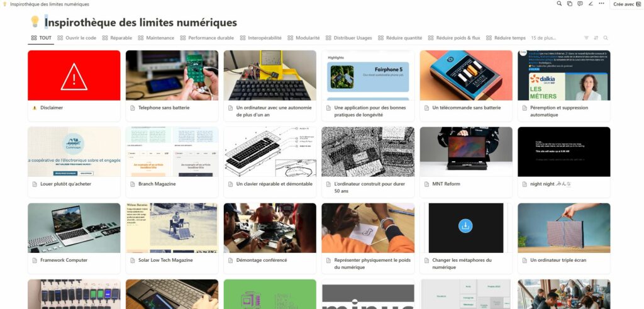This screenshot has width=644, height=309.
Task: Open the page search magnifier in the top bar
Action: click(559, 4)
